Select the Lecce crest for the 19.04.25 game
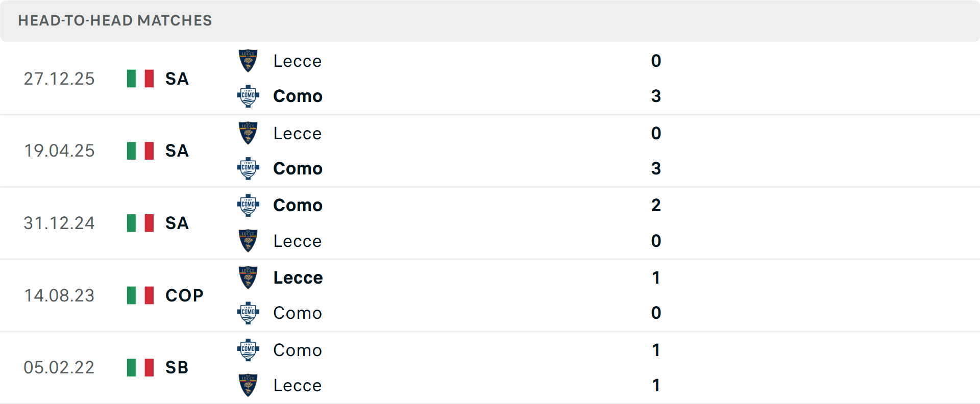The image size is (980, 404). (x=248, y=133)
